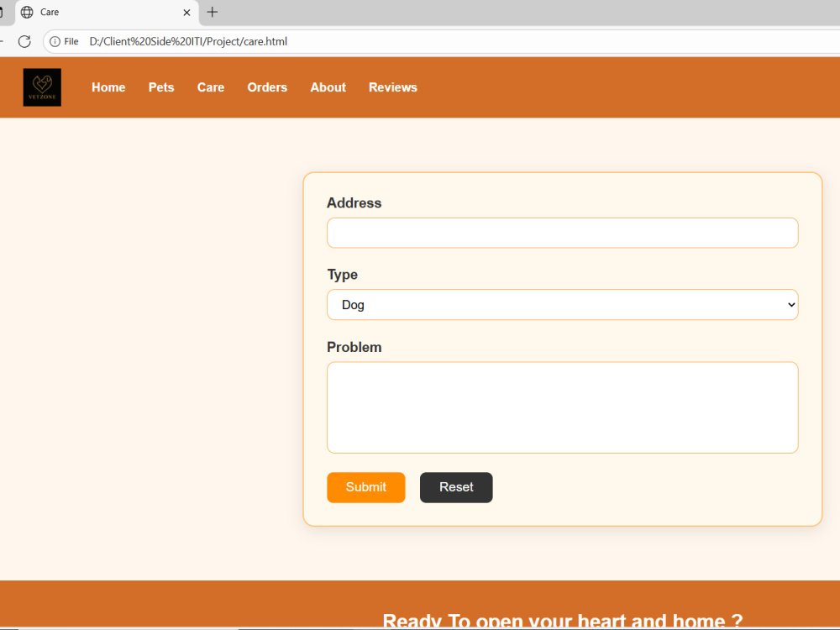This screenshot has height=630, width=840.
Task: Navigate to Care in the navbar
Action: tap(211, 87)
